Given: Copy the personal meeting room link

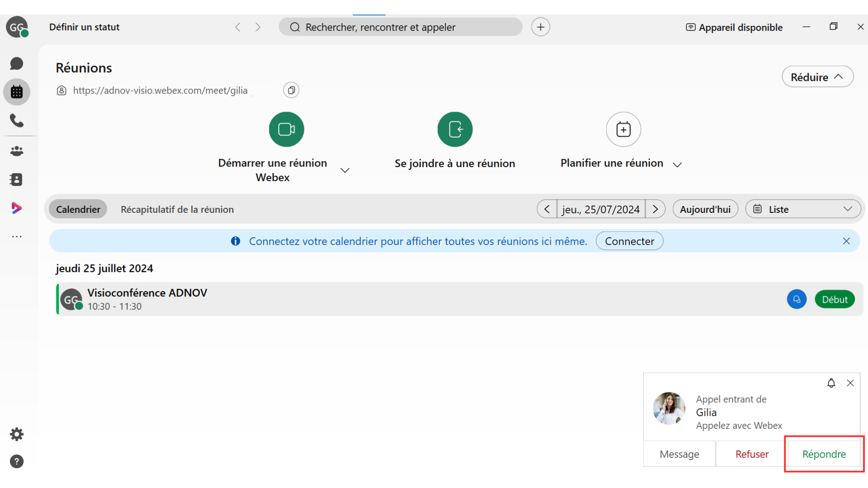Looking at the screenshot, I should click(292, 90).
